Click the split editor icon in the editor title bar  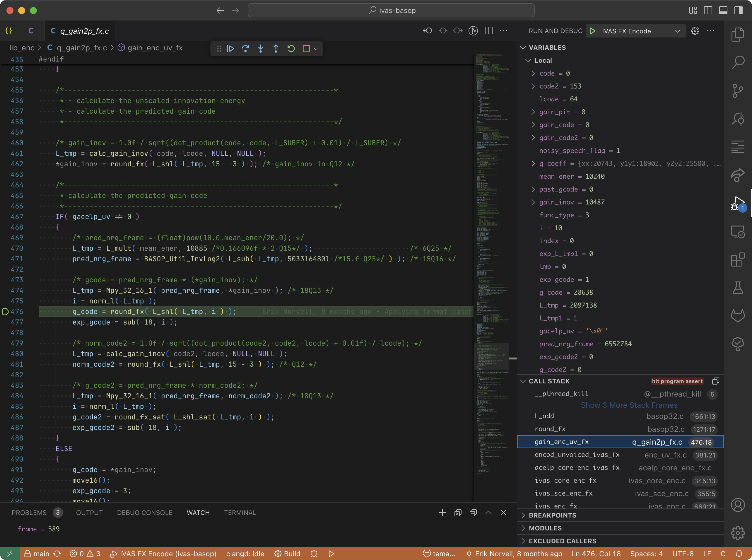coord(488,31)
